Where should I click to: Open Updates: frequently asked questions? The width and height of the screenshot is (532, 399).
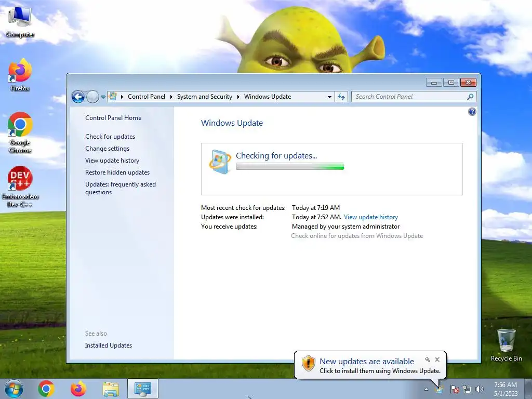coord(121,188)
